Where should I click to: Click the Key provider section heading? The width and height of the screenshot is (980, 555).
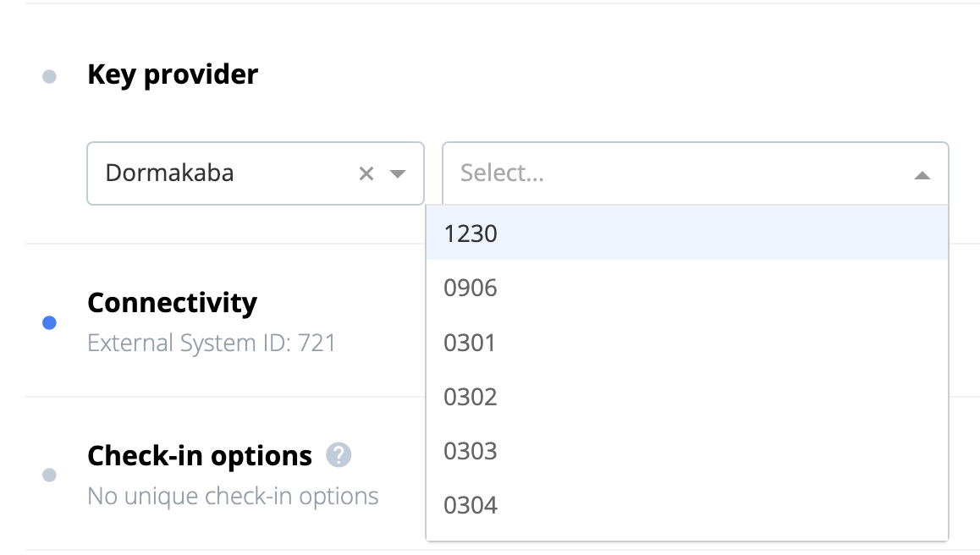173,74
